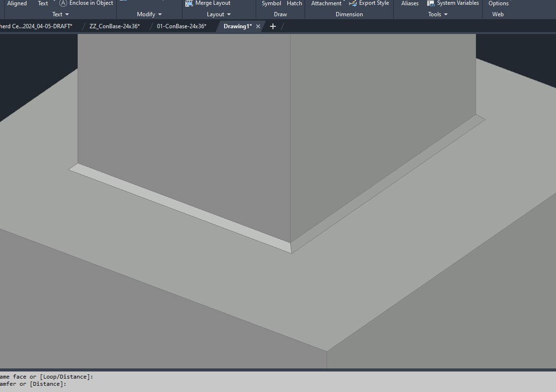Click the Symbol button in Draw panel
Image resolution: width=556 pixels, height=392 pixels.
tap(272, 3)
